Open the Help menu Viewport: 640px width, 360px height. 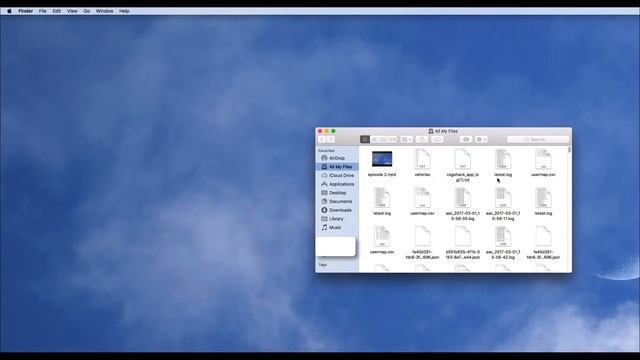pyautogui.click(x=124, y=11)
